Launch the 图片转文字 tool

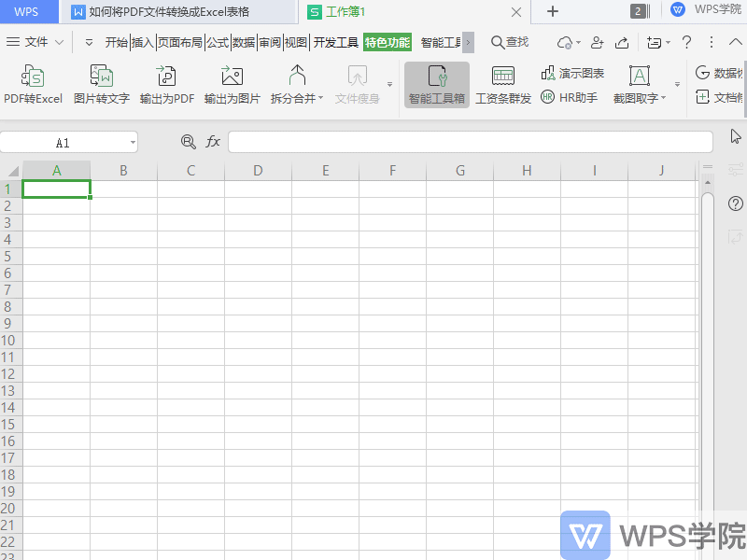coord(102,85)
